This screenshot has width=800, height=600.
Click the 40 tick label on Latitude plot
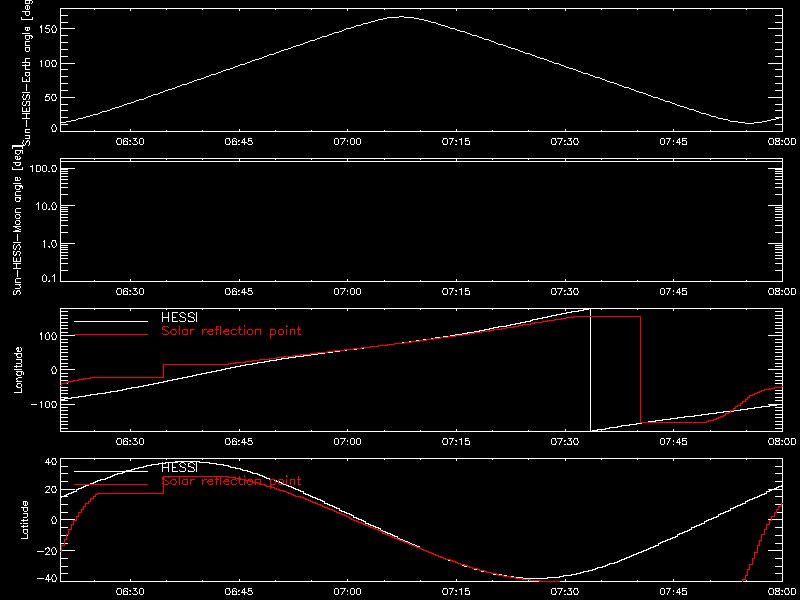pyautogui.click(x=51, y=462)
